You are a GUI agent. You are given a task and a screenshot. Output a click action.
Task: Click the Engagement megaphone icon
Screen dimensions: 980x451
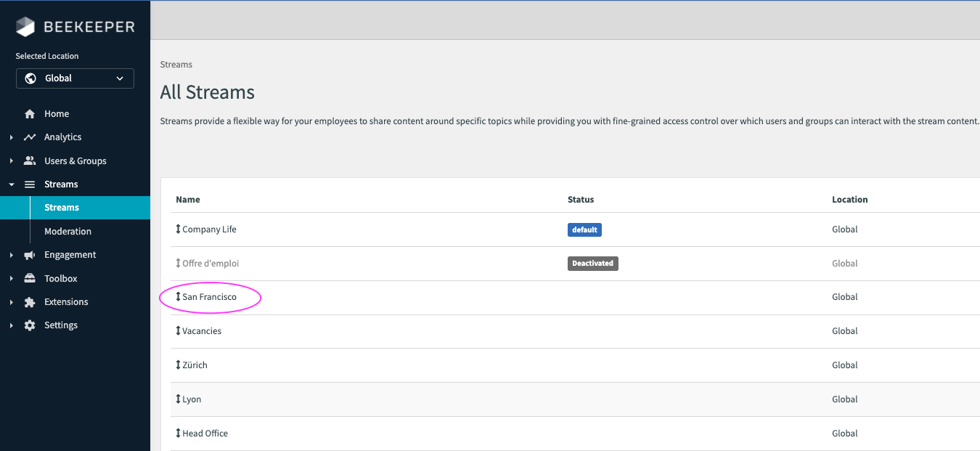(x=30, y=255)
